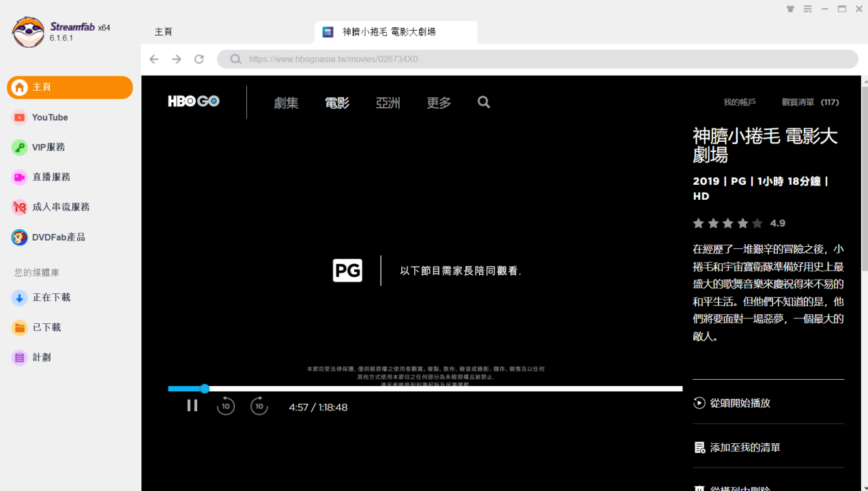
Task: Reload the current web page
Action: coord(199,59)
